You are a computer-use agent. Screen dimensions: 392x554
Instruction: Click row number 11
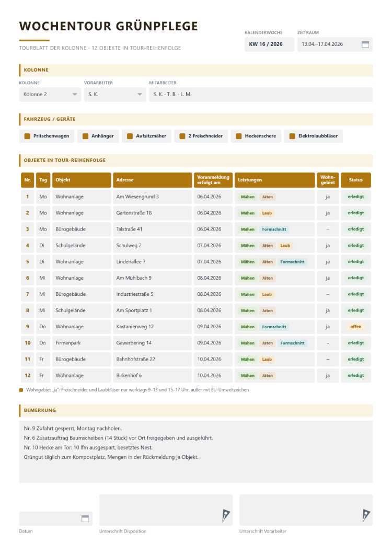[28, 360]
